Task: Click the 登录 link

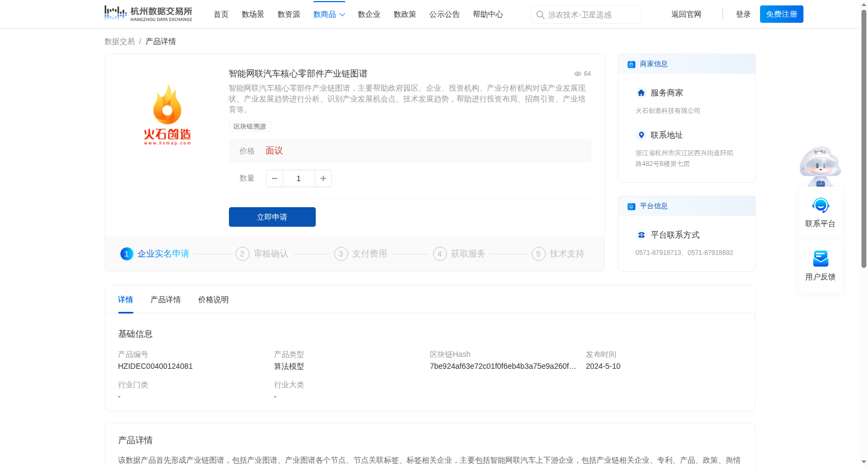Action: (743, 15)
